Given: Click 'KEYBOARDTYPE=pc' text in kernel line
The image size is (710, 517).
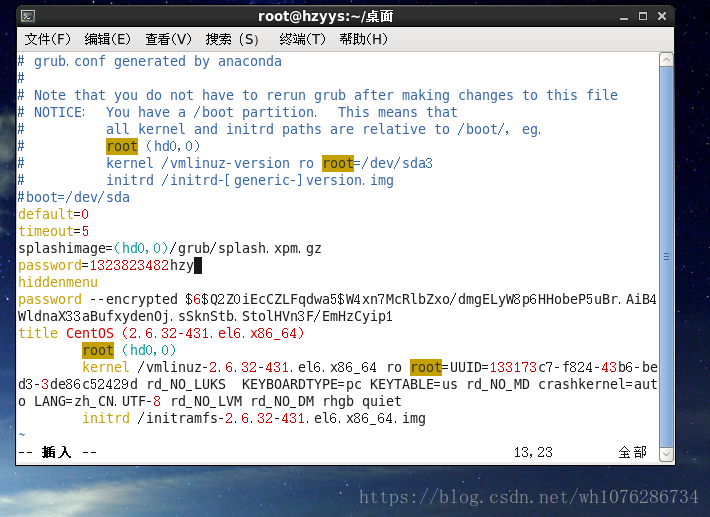Looking at the screenshot, I should (x=302, y=384).
